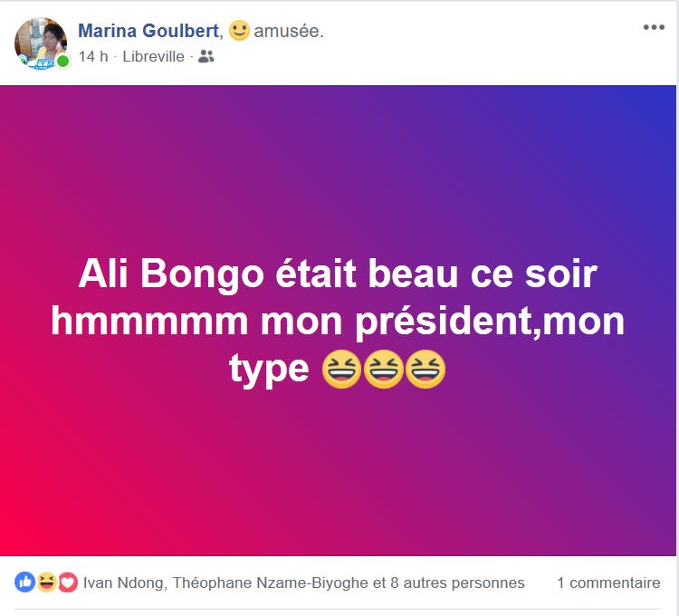The width and height of the screenshot is (679, 616).
Task: Open the three-dot post options menu
Action: click(654, 27)
